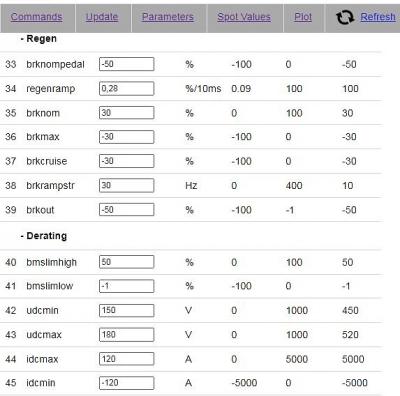Screen dimensions: 400x396
Task: Click the brkrampstr input box
Action: 127,185
